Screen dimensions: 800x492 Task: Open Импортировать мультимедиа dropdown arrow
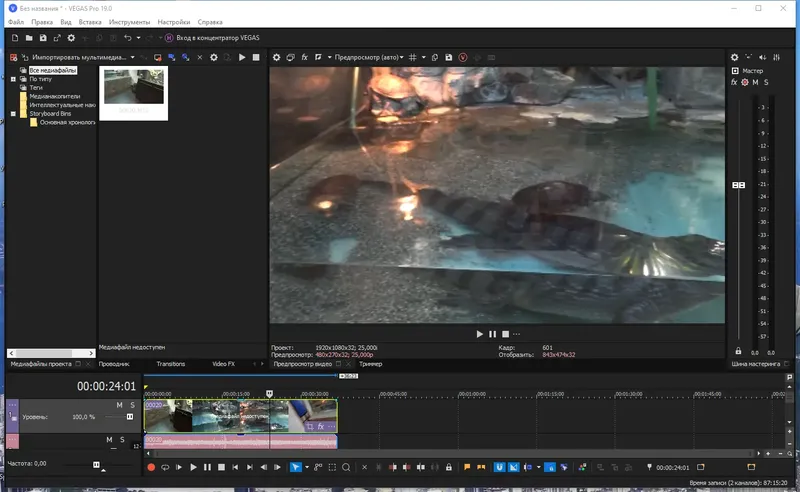[134, 58]
